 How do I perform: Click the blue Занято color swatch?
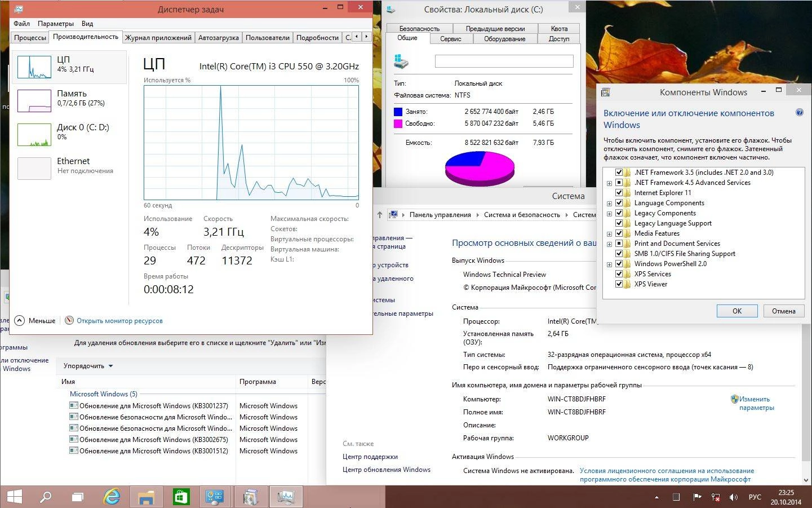pos(398,112)
